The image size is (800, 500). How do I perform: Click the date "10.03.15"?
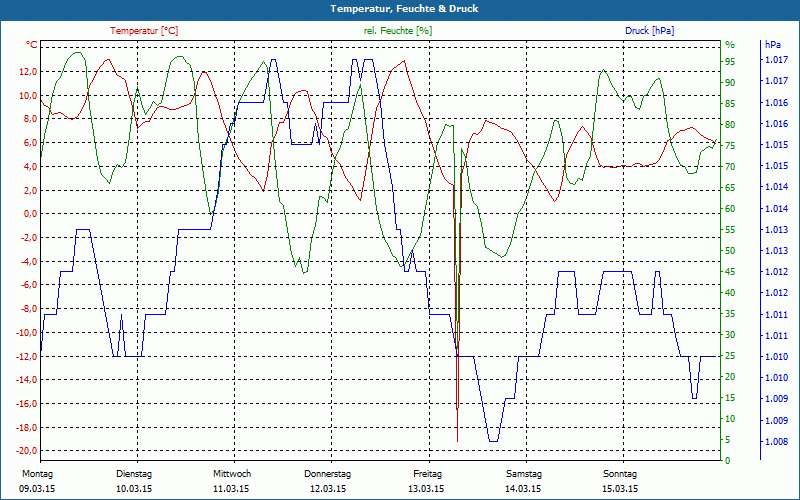pos(134,489)
